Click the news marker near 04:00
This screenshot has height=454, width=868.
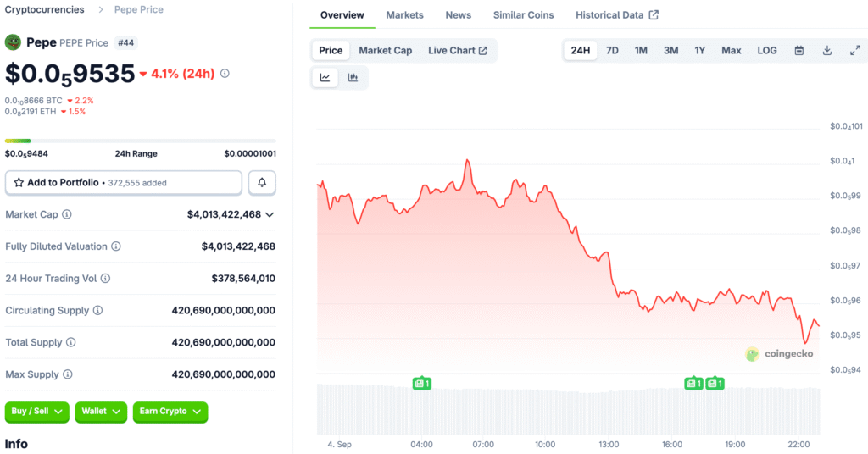(422, 383)
